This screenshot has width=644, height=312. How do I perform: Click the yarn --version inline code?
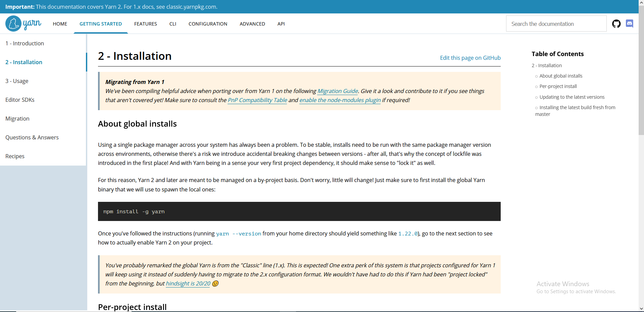point(239,234)
